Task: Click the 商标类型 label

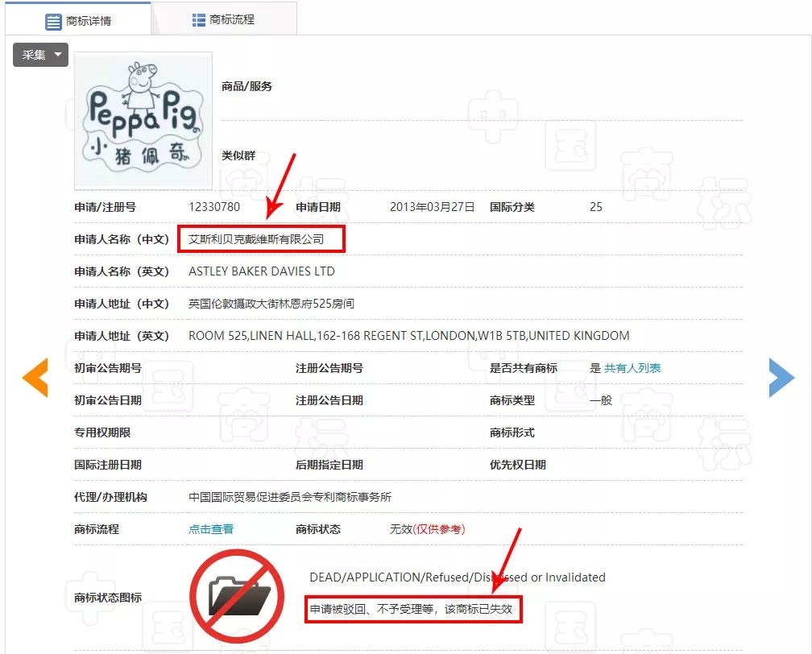Action: tap(512, 400)
